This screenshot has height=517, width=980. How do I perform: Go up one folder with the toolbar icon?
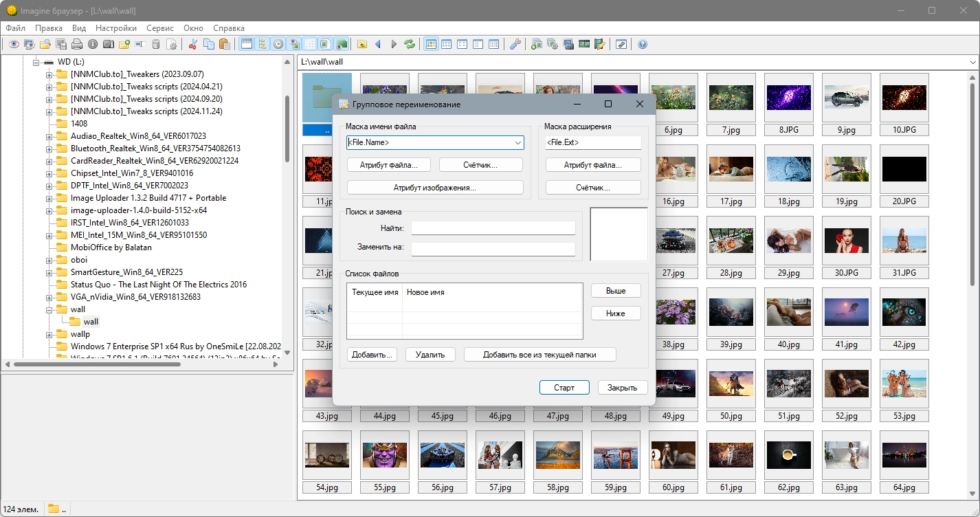pyautogui.click(x=362, y=44)
